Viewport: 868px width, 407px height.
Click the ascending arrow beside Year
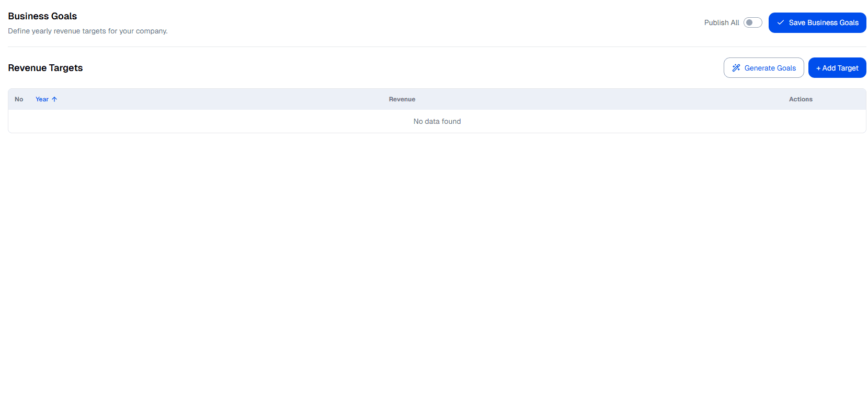pyautogui.click(x=54, y=99)
